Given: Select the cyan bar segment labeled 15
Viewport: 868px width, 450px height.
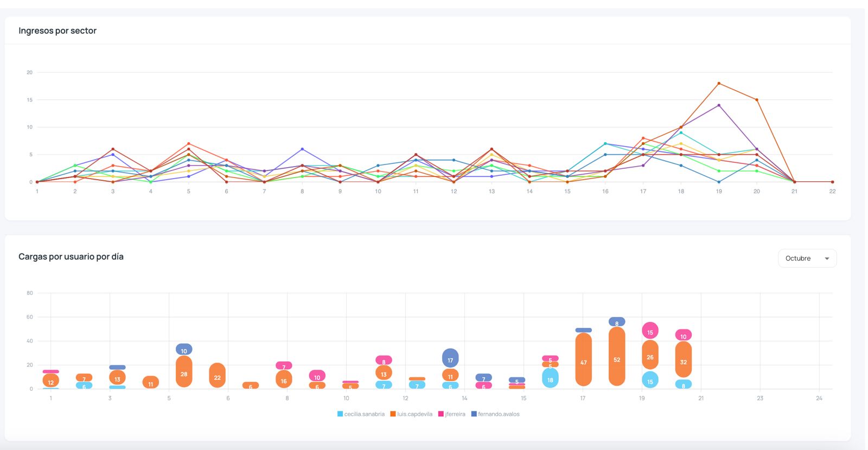Looking at the screenshot, I should (650, 380).
